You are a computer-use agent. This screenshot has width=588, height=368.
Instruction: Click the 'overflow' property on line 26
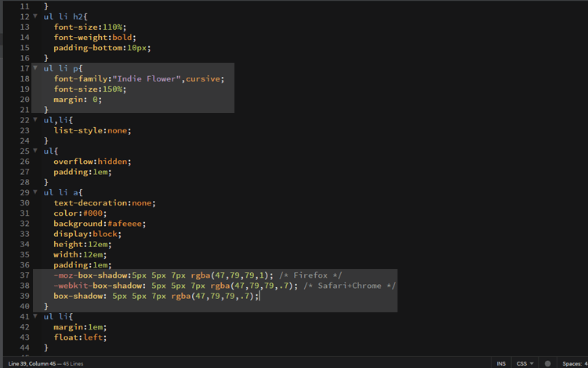pyautogui.click(x=73, y=162)
